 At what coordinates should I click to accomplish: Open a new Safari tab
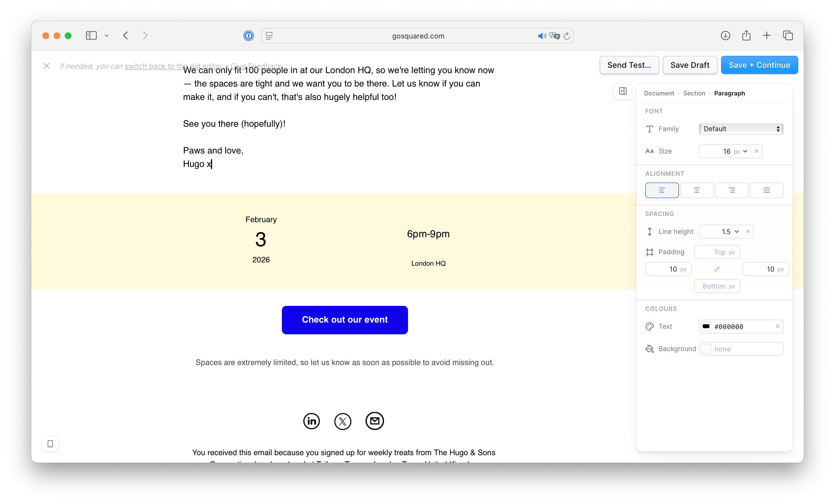pyautogui.click(x=767, y=36)
